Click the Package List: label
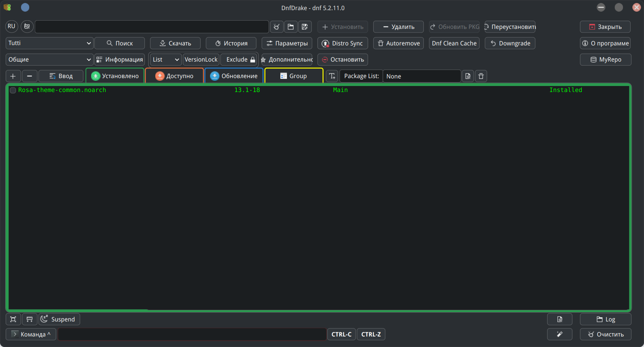The image size is (644, 347). (x=362, y=76)
